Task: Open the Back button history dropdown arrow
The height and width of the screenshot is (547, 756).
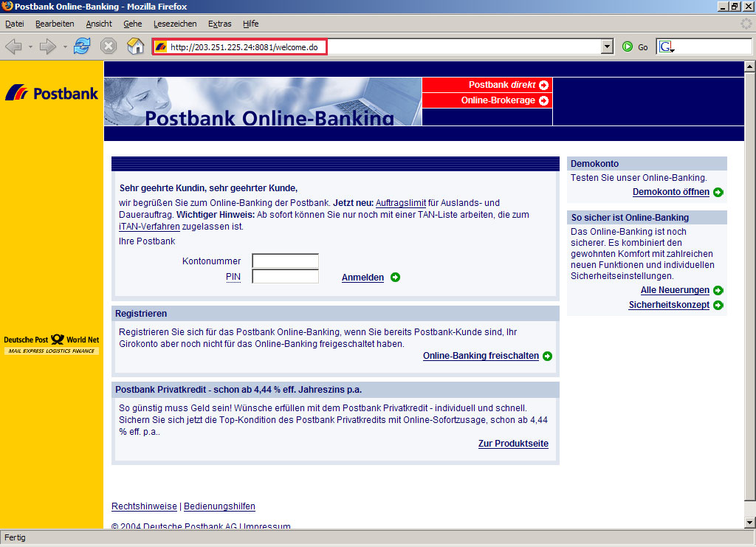Action: (30, 47)
